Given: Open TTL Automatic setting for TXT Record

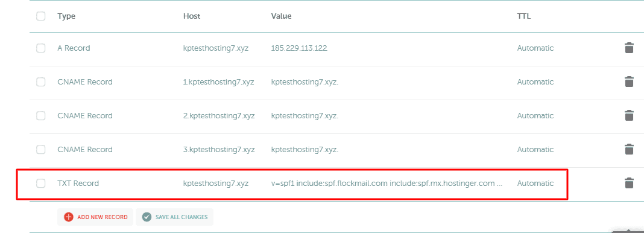Looking at the screenshot, I should 535,184.
